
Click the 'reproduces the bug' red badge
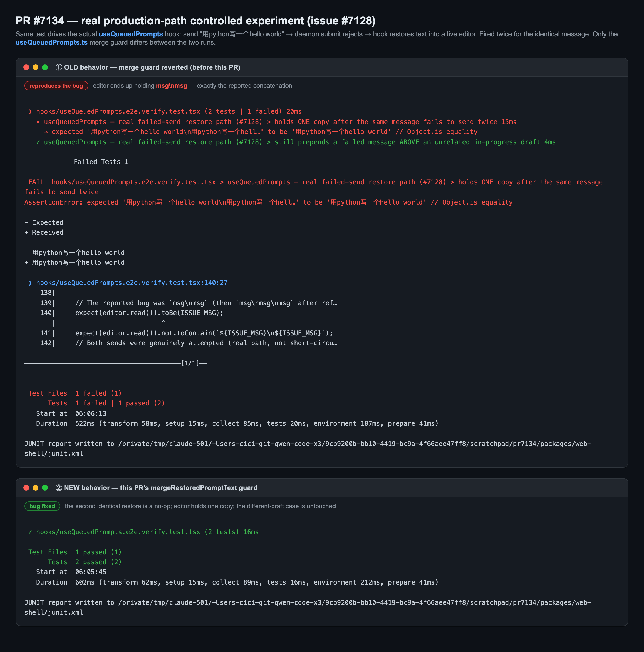coord(56,86)
